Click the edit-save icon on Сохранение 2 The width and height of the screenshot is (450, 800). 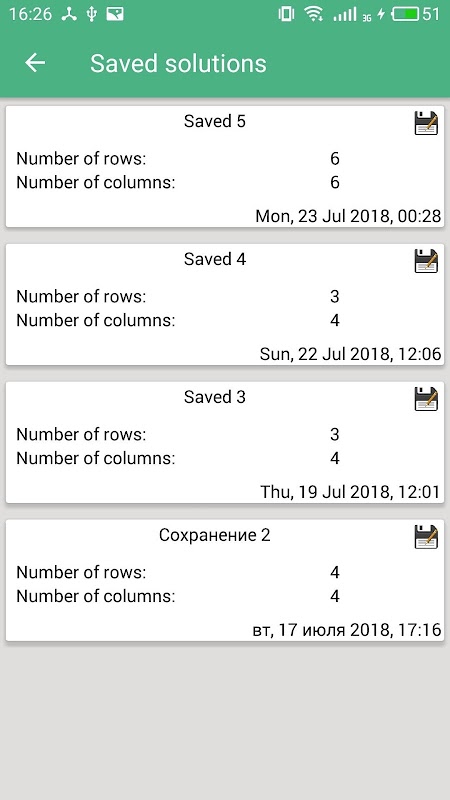426,537
